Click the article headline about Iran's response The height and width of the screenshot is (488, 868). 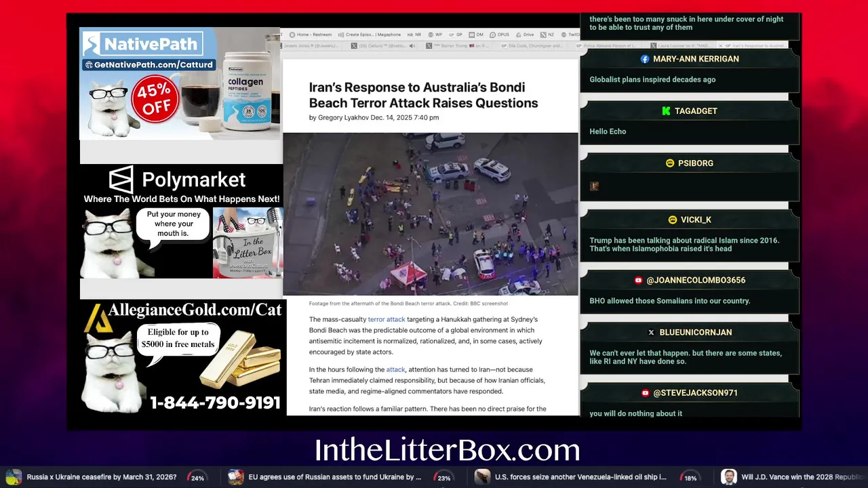coord(423,95)
